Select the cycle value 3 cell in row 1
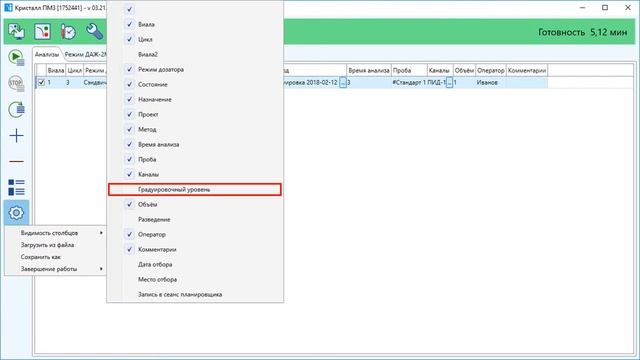This screenshot has height=360, width=640. coord(75,82)
